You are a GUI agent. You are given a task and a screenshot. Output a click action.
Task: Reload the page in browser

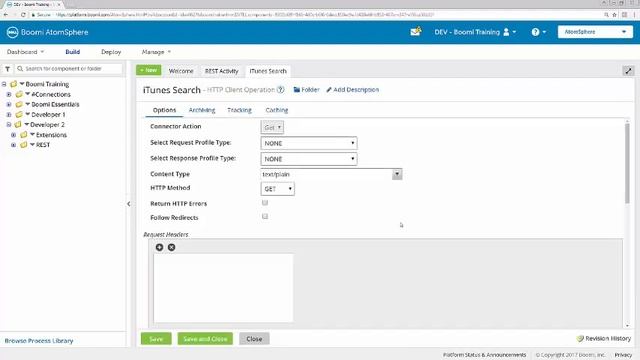(x=23, y=15)
